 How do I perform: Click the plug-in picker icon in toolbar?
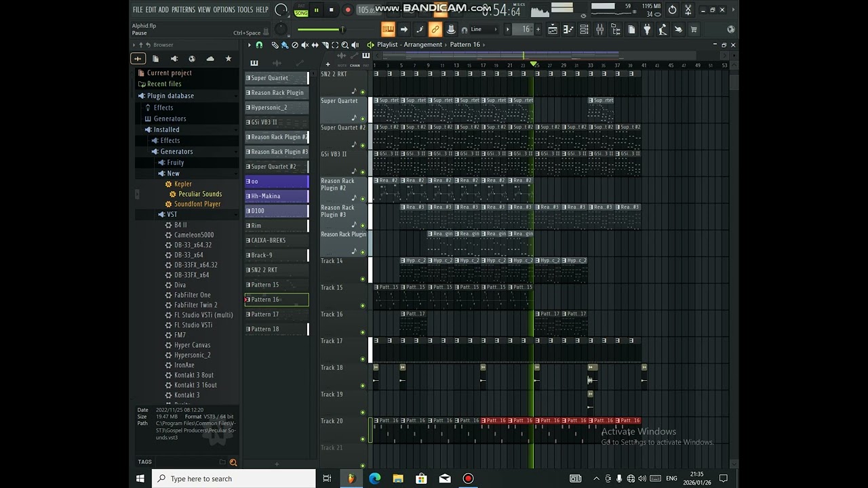647,29
